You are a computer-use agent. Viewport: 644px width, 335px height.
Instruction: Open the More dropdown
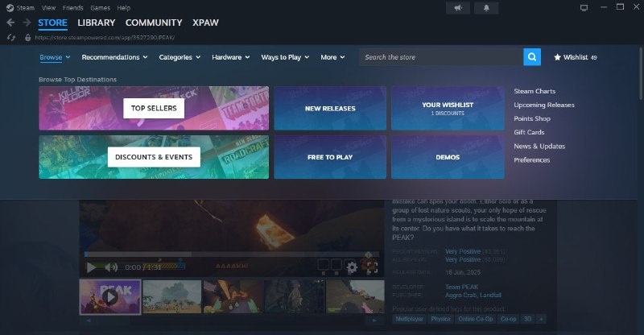[332, 57]
